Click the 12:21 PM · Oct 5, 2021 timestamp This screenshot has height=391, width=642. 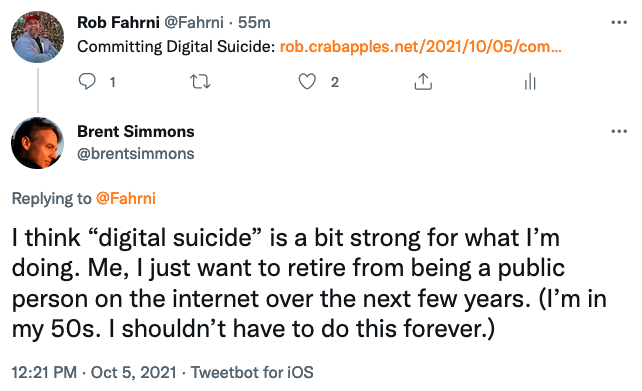click(94, 373)
